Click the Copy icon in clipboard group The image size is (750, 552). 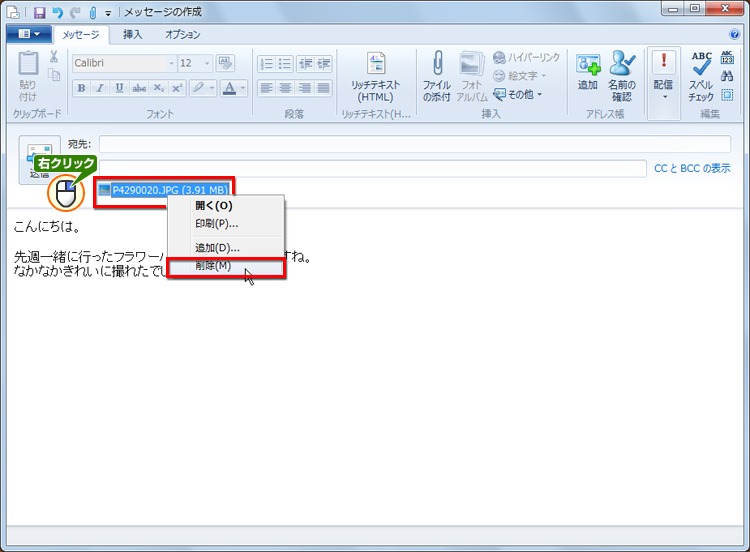(x=54, y=75)
